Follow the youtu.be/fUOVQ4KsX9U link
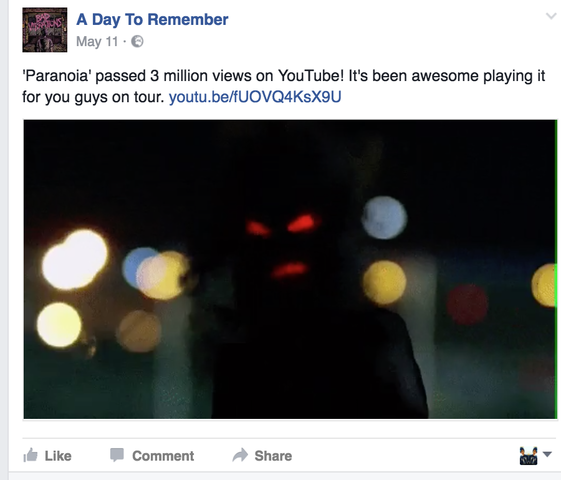The height and width of the screenshot is (480, 561). click(x=255, y=97)
